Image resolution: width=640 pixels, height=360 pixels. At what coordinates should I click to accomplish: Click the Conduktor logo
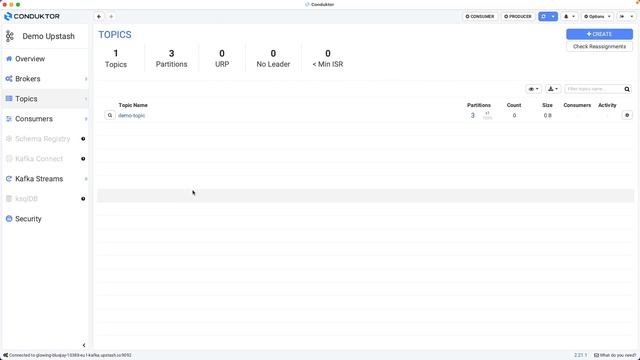pos(32,16)
